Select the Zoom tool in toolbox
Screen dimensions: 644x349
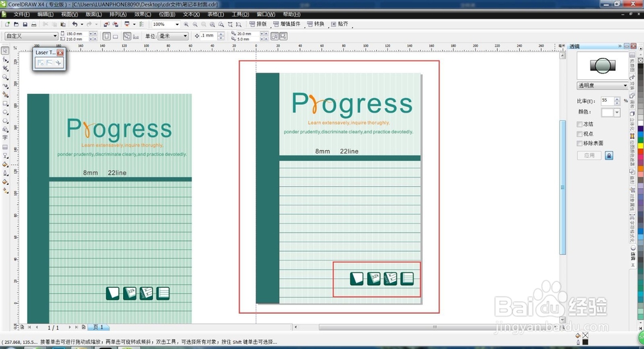5,77
